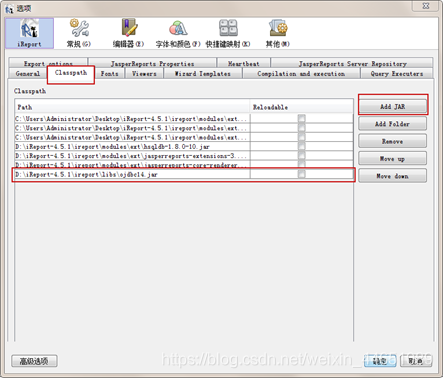Switch to the Query Executers tab
Viewport: 443px width, 378px height.
pos(397,73)
